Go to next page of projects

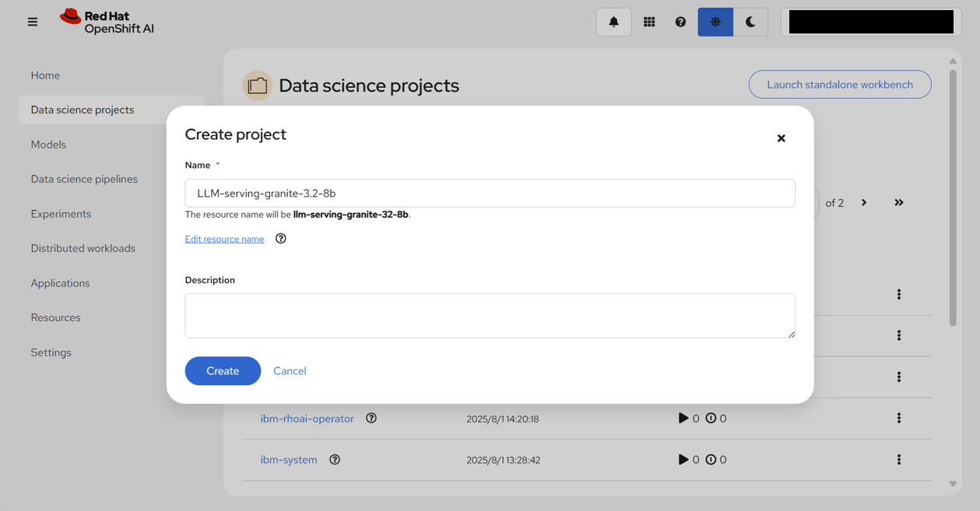pos(864,203)
